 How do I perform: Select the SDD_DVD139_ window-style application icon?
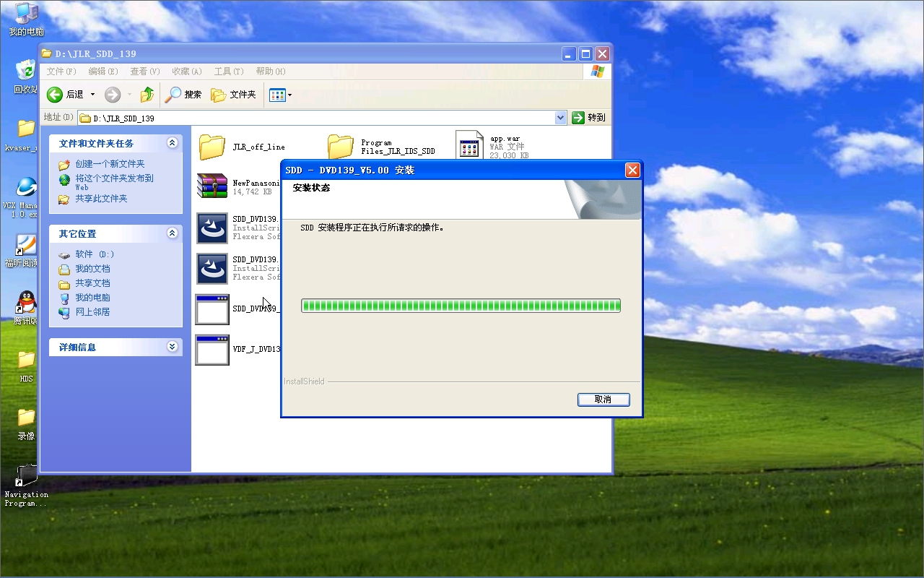(x=212, y=309)
